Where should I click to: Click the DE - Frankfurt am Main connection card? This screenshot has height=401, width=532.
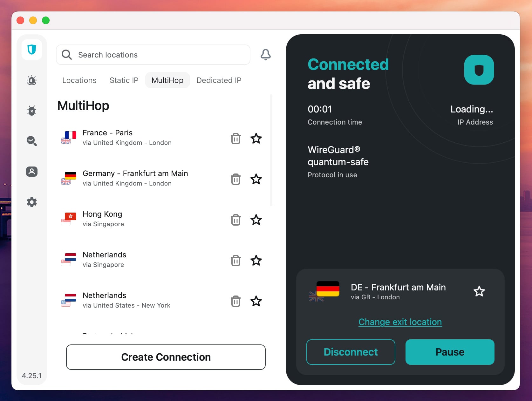(400, 292)
